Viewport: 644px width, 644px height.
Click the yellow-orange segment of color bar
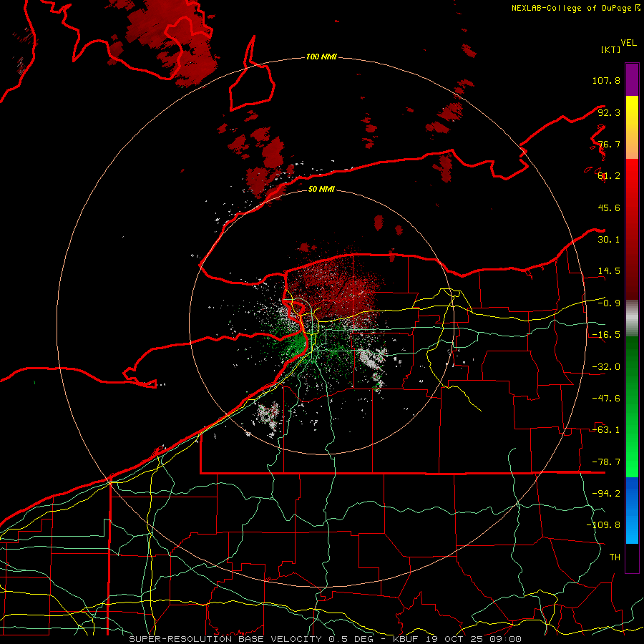pyautogui.click(x=632, y=127)
